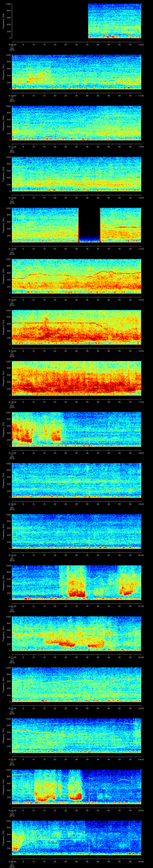Click the '9:16:00' start time label

12,402
